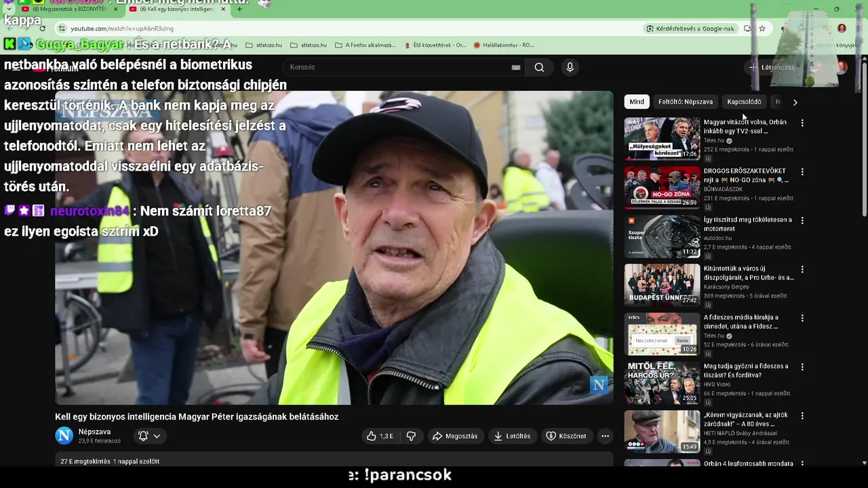Open thumbnail of 'Magyar vitázott volna, Orbán' video
This screenshot has width=868, height=488.
[662, 139]
